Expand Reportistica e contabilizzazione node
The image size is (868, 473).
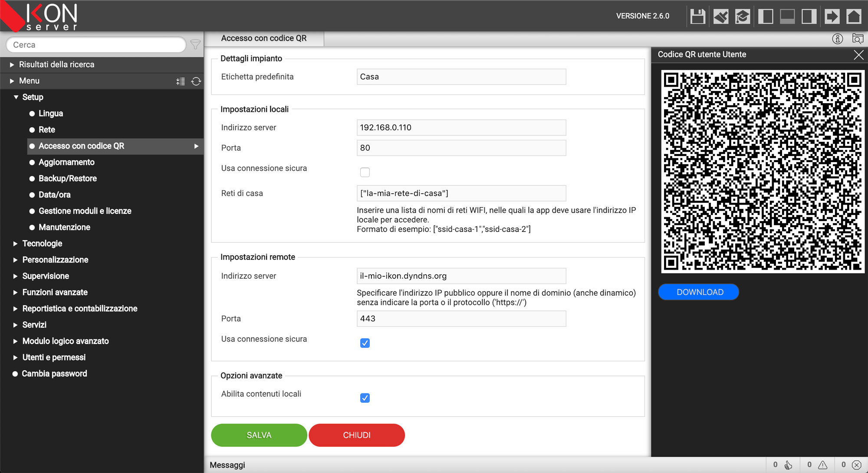pos(15,309)
